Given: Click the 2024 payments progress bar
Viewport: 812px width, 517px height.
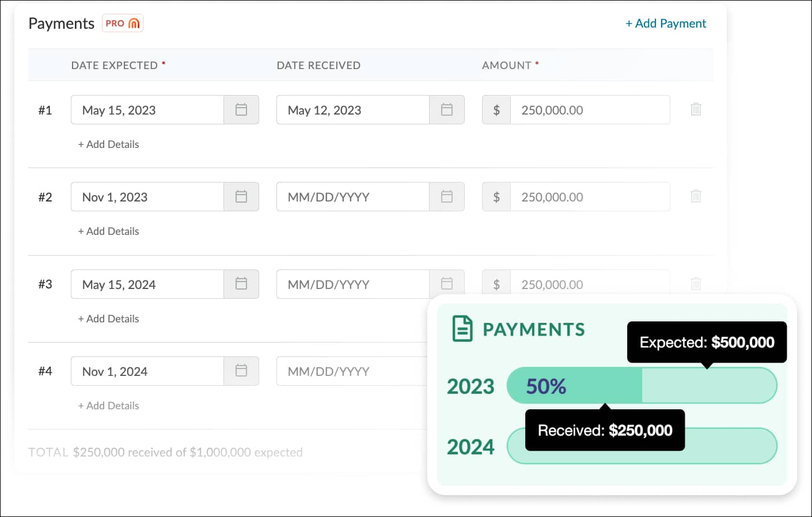Looking at the screenshot, I should point(731,446).
